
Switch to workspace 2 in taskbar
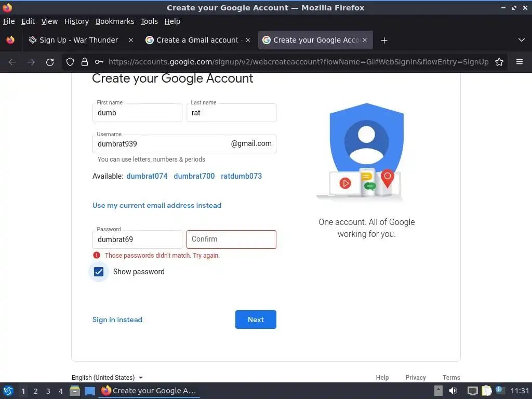pos(36,391)
